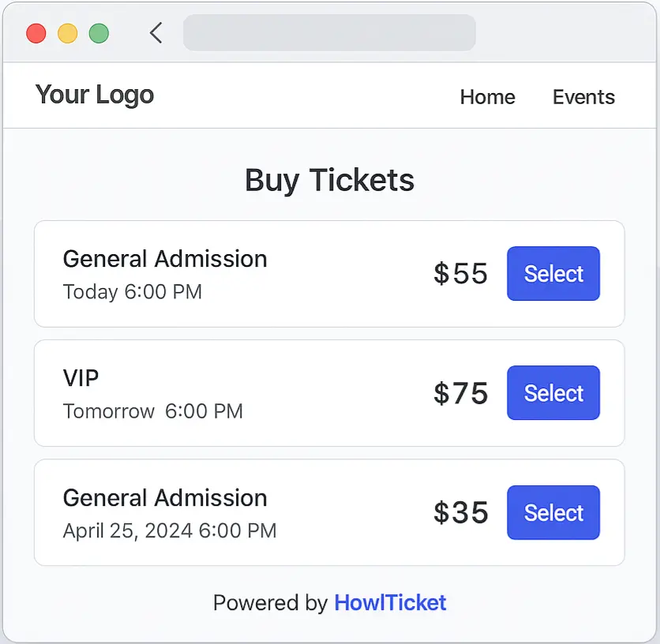This screenshot has height=644, width=660.
Task: Click the $75 VIP price
Action: click(x=460, y=392)
